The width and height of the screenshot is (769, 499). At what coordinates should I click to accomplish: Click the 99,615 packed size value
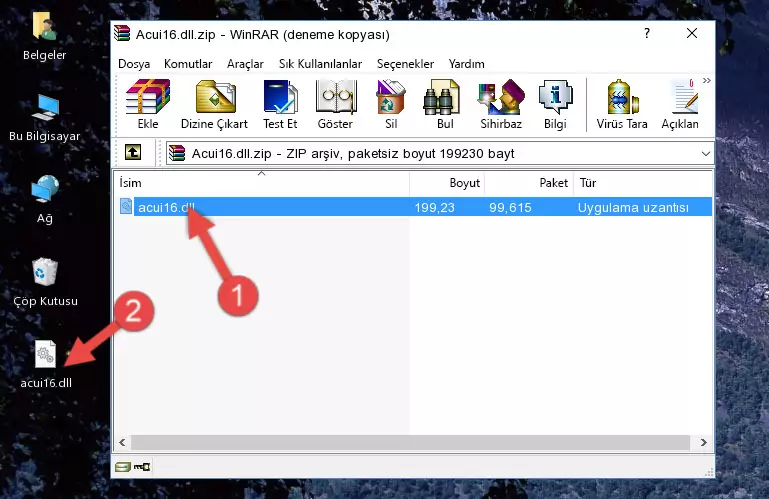510,208
